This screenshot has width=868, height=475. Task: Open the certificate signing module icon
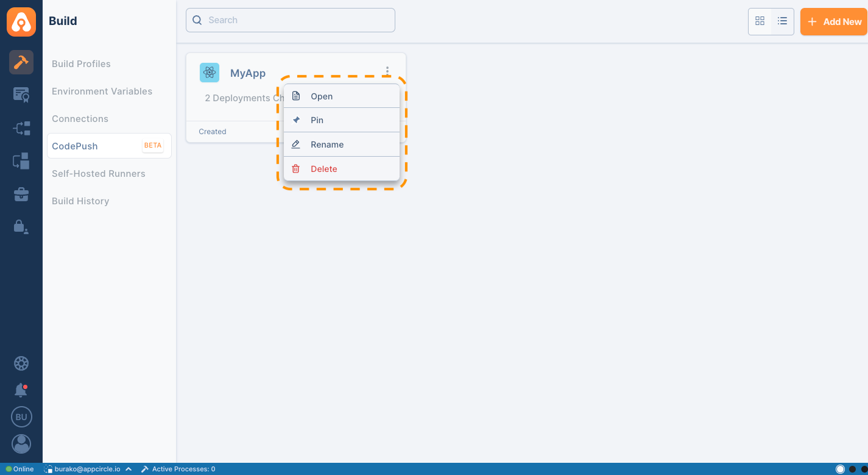point(21,95)
